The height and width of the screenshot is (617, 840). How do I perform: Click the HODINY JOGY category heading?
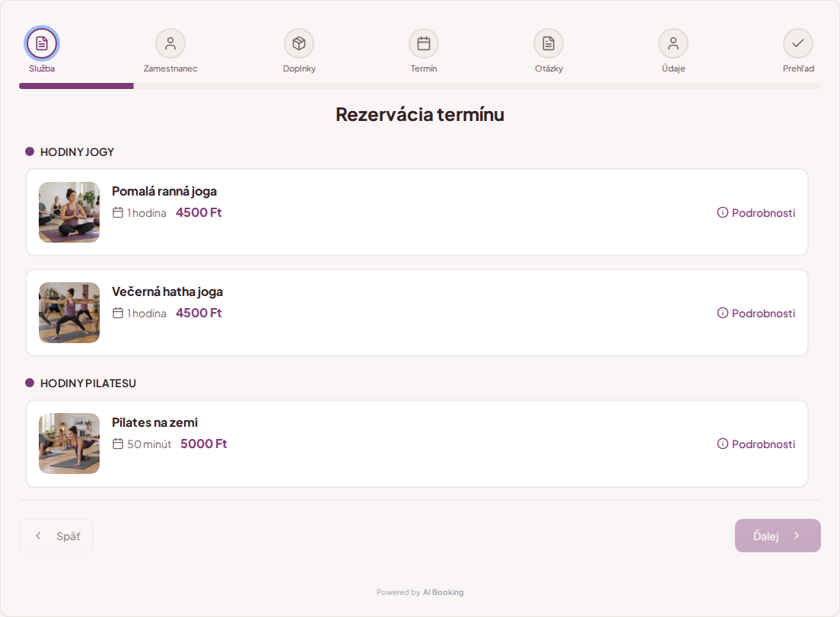tap(77, 152)
